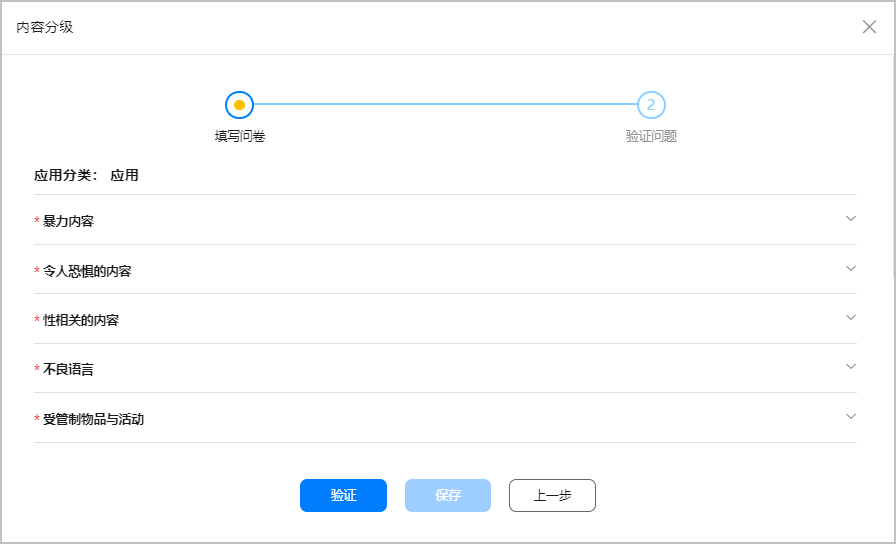This screenshot has width=896, height=544.
Task: Expand 受管制物品与活动 using its chevron arrow
Action: point(851,417)
